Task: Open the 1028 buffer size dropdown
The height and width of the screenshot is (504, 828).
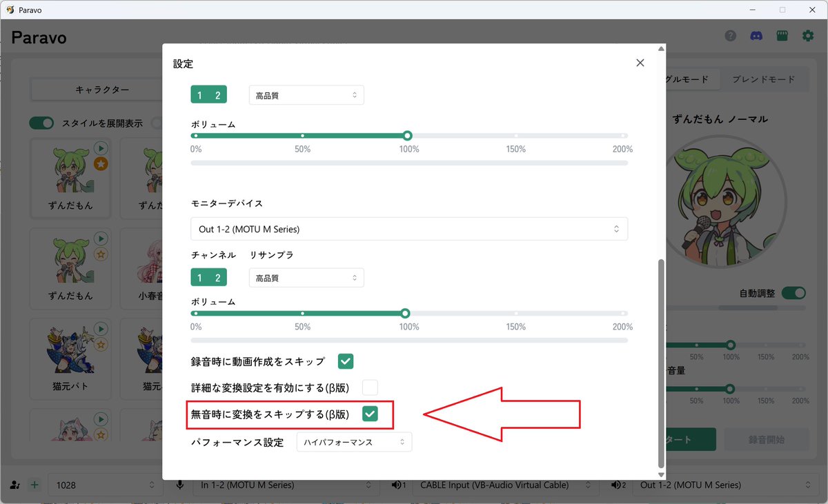Action: coord(106,485)
